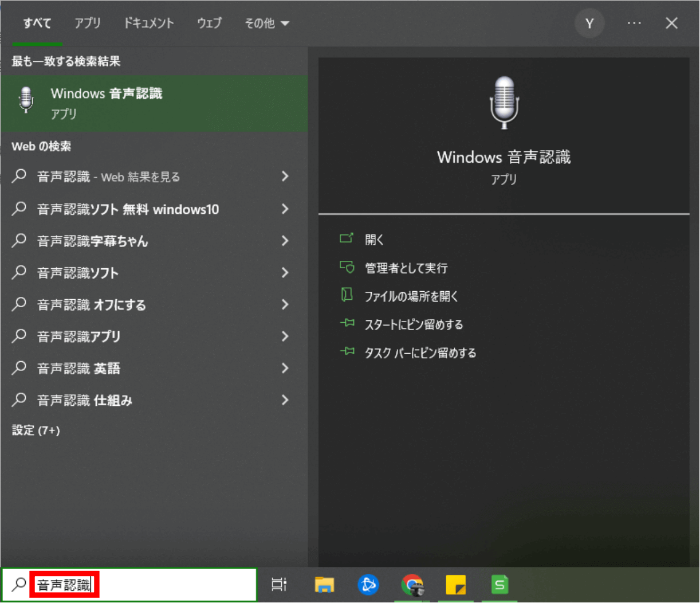Click the large microphone icon in preview pane
This screenshot has height=603, width=700.
tap(504, 103)
